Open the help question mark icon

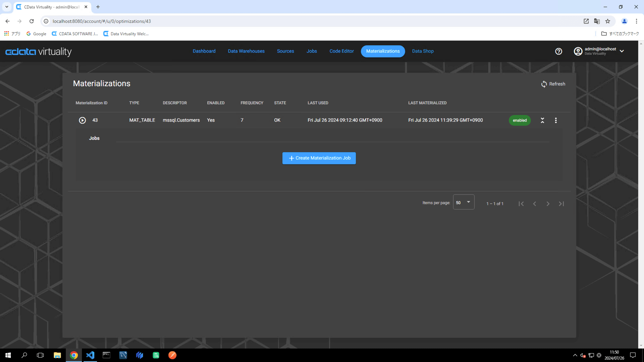point(558,51)
